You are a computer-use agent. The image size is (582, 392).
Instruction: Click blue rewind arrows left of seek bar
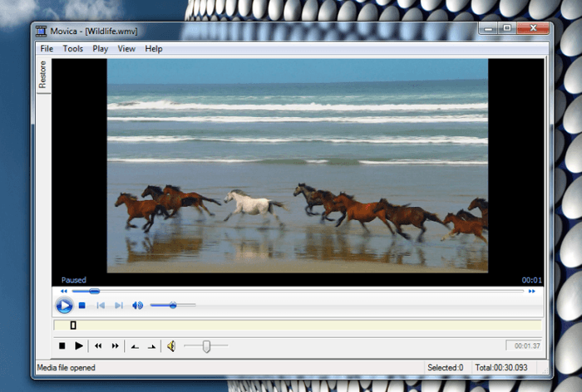64,292
